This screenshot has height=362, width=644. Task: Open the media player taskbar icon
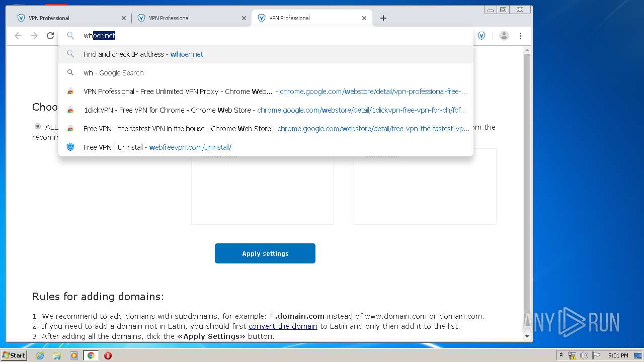[x=74, y=355]
